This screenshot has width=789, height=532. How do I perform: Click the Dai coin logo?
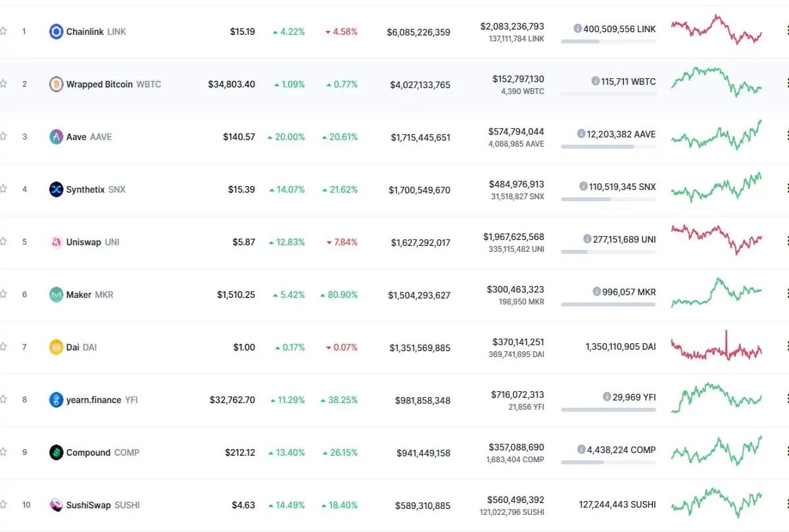tap(56, 347)
